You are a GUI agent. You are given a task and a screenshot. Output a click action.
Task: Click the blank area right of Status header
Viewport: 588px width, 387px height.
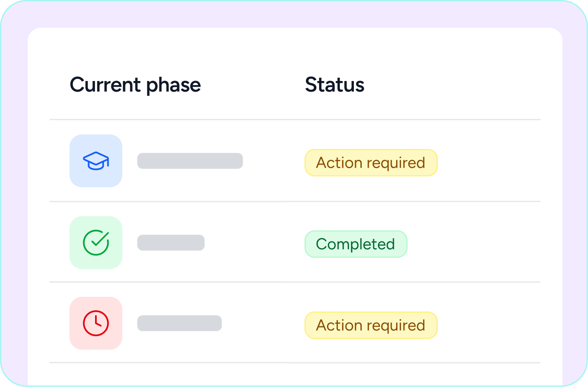453,85
